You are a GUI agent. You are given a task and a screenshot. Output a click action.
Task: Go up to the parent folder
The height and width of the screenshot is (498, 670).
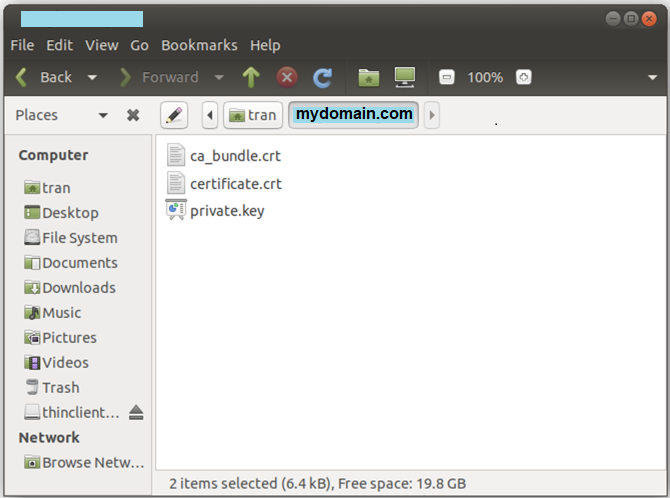click(x=251, y=78)
